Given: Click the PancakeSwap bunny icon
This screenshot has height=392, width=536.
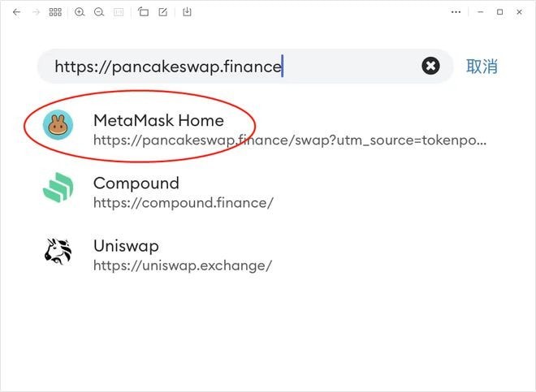Looking at the screenshot, I should [58, 125].
